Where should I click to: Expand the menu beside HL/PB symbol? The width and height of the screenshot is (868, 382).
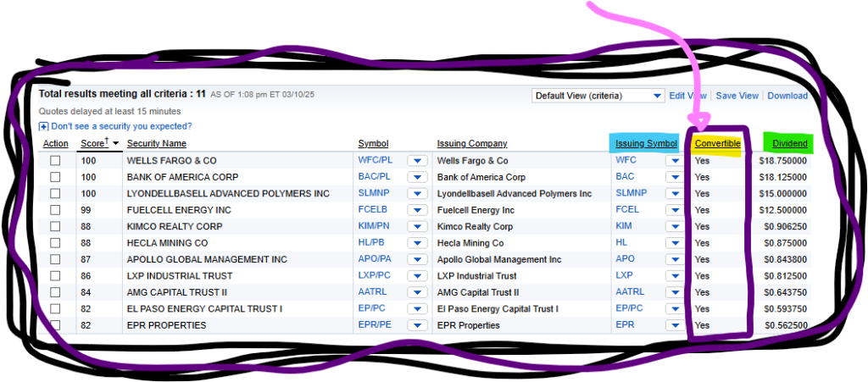tap(417, 243)
